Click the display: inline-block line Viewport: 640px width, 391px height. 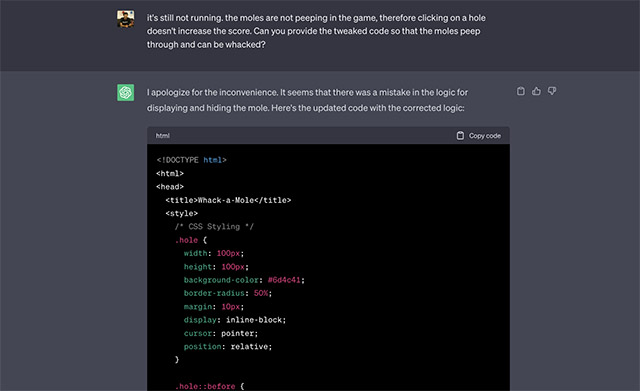click(x=235, y=320)
